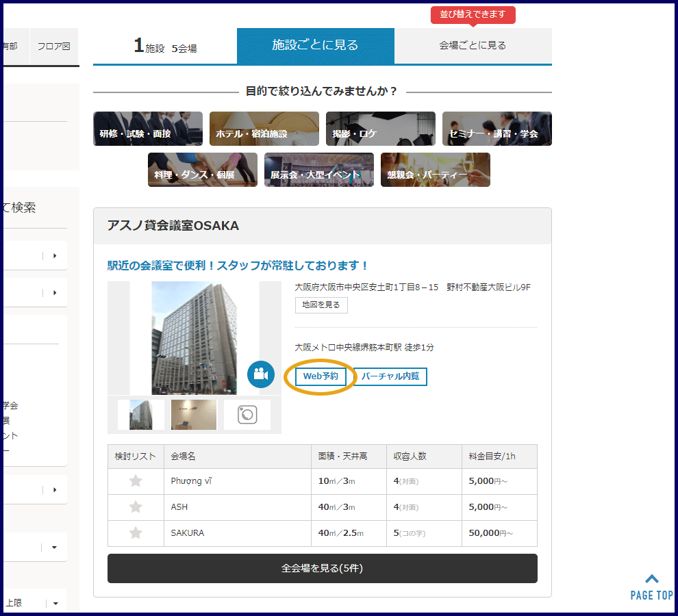Screen dimensions: 678x616
Task: Open the フロア図 tab
Action: pos(53,47)
